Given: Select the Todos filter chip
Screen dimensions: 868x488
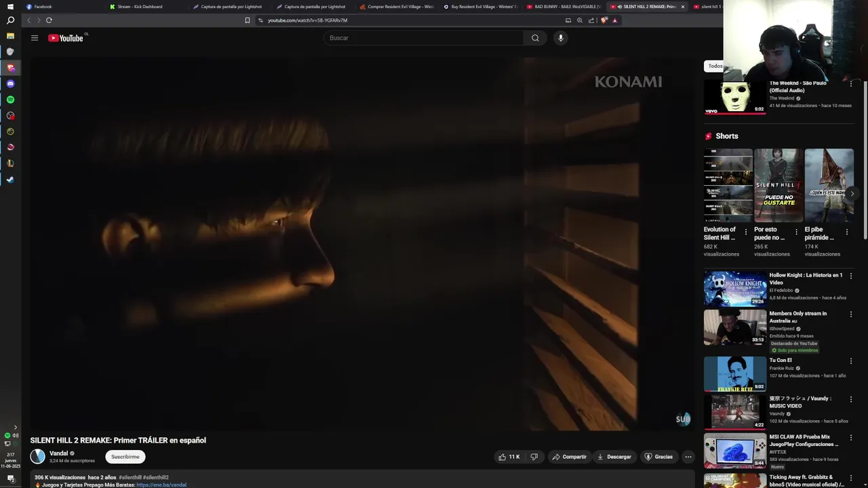Looking at the screenshot, I should (x=715, y=66).
